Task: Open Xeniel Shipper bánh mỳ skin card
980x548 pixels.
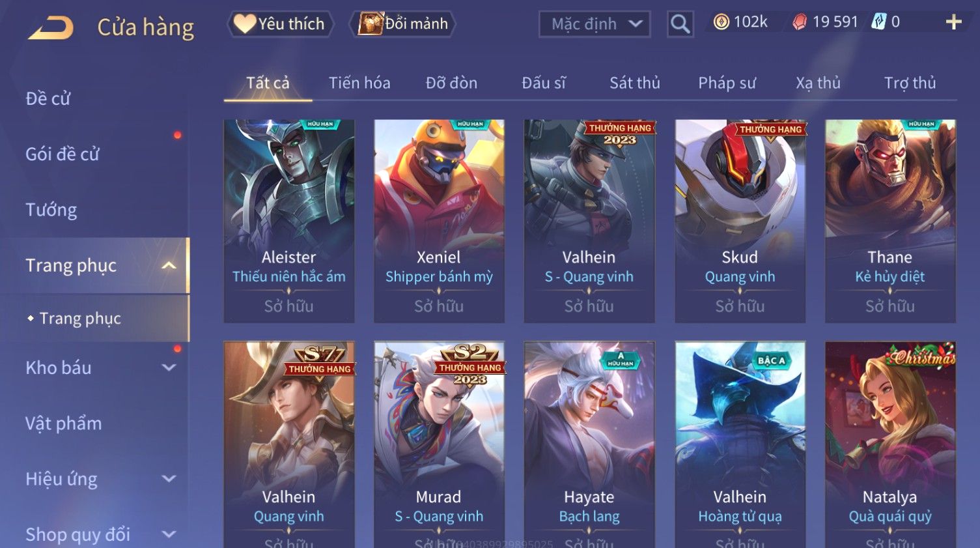Action: coord(439,221)
